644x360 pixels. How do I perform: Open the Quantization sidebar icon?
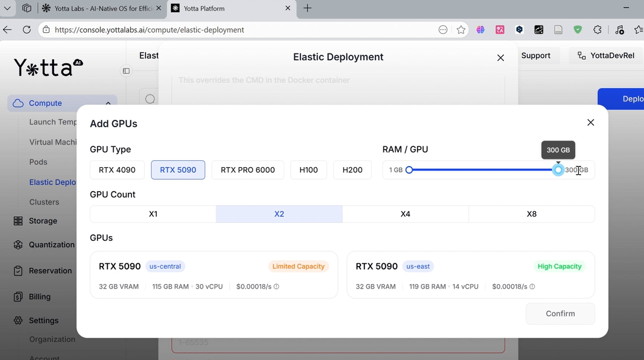point(18,245)
